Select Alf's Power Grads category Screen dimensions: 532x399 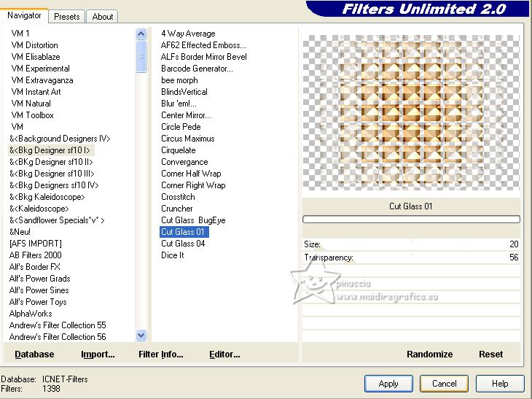[39, 279]
